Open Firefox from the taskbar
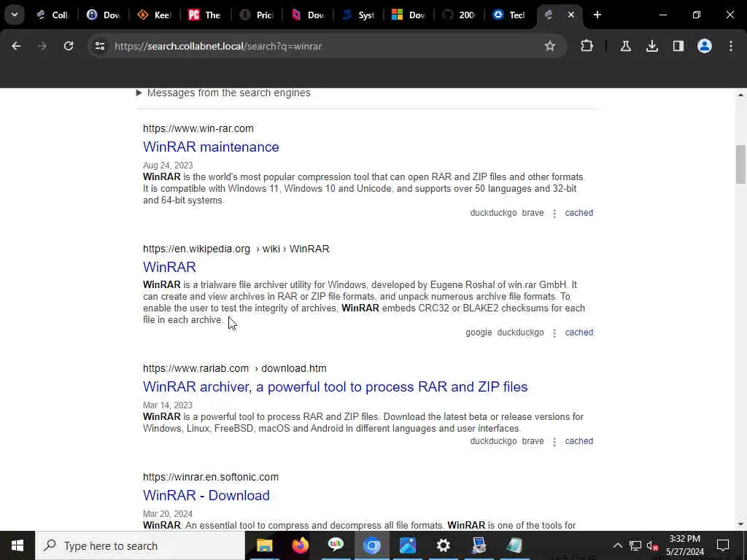 click(x=300, y=545)
